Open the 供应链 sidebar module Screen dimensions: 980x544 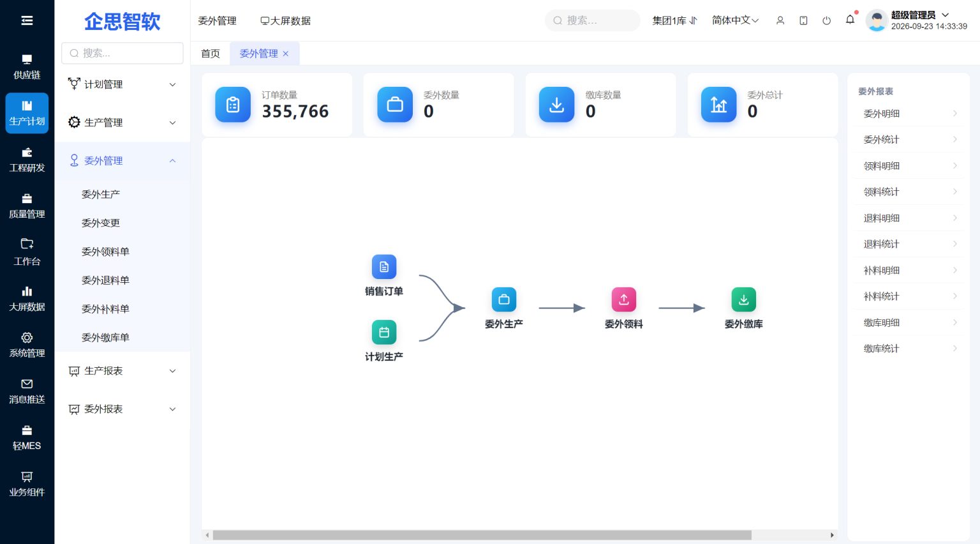point(27,66)
